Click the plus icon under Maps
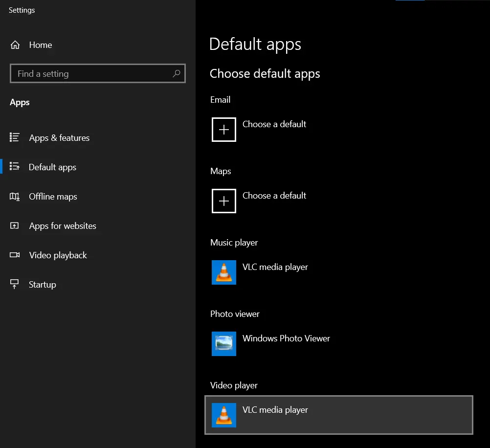The image size is (490, 448). (224, 201)
